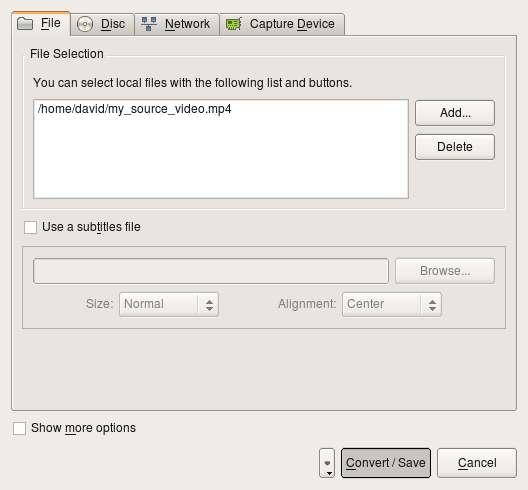This screenshot has width=528, height=490.
Task: Tick the Show more options checkbox
Action: (x=20, y=428)
